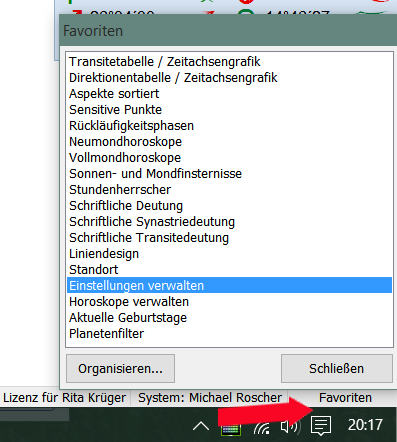The width and height of the screenshot is (397, 442).
Task: Show hidden tray icons chevron
Action: coord(201,426)
